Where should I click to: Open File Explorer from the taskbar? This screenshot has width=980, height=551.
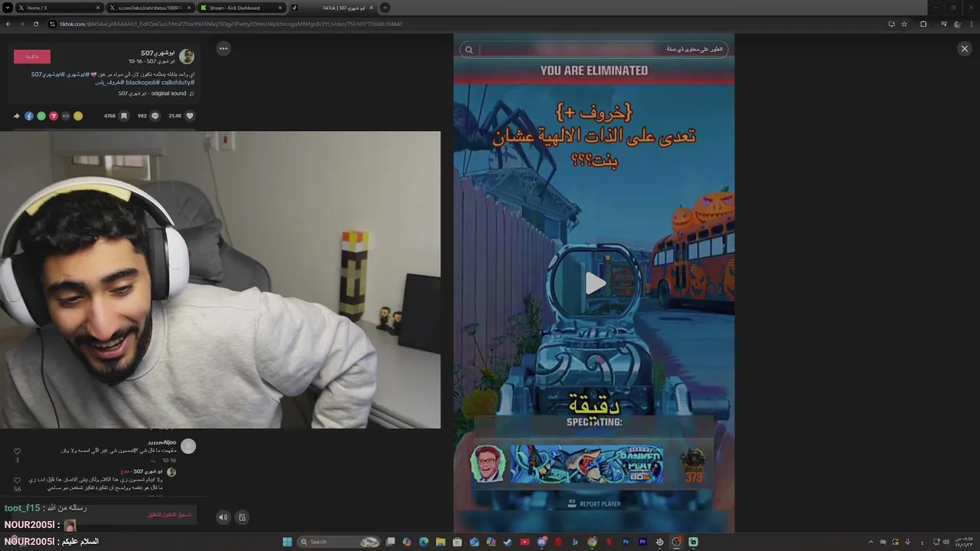(440, 542)
